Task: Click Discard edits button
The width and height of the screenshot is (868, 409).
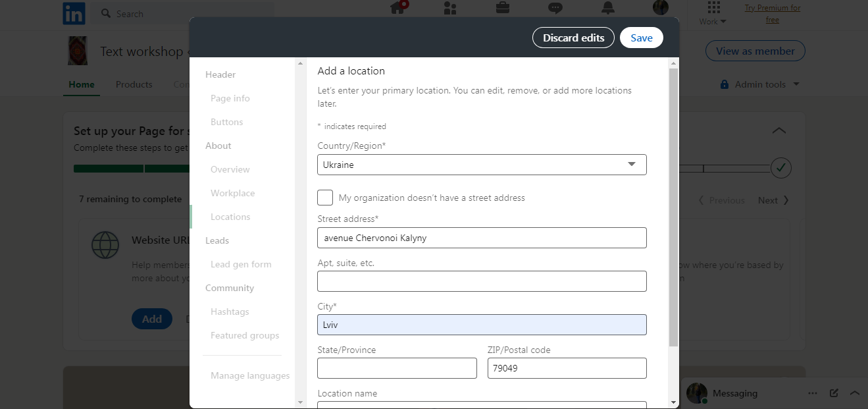Action: pyautogui.click(x=573, y=38)
